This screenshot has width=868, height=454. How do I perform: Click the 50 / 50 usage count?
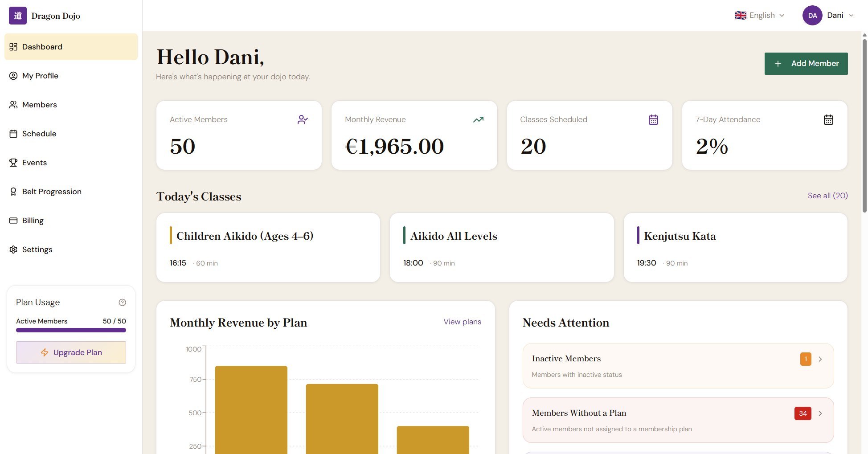pos(115,321)
